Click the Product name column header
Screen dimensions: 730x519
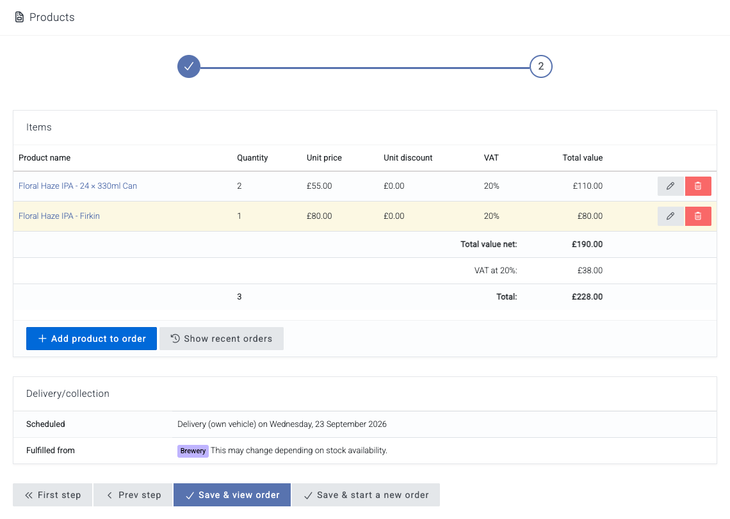pos(45,158)
